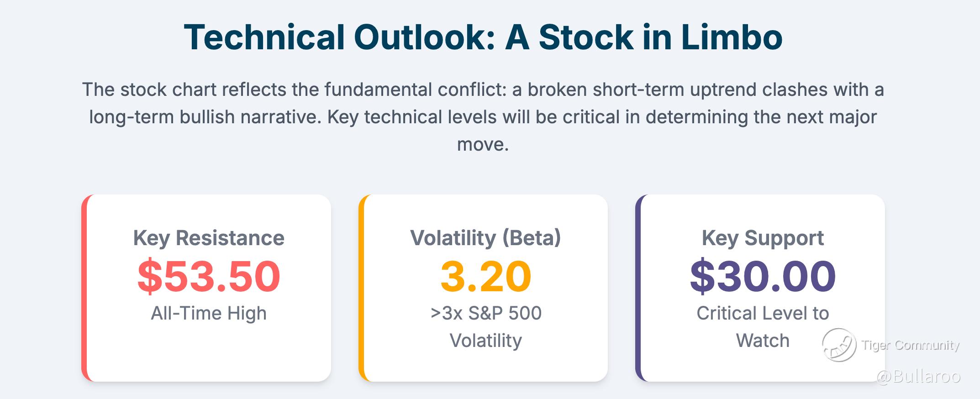Click the description line starting "The stock chart"
The height and width of the screenshot is (399, 980).
tap(483, 89)
